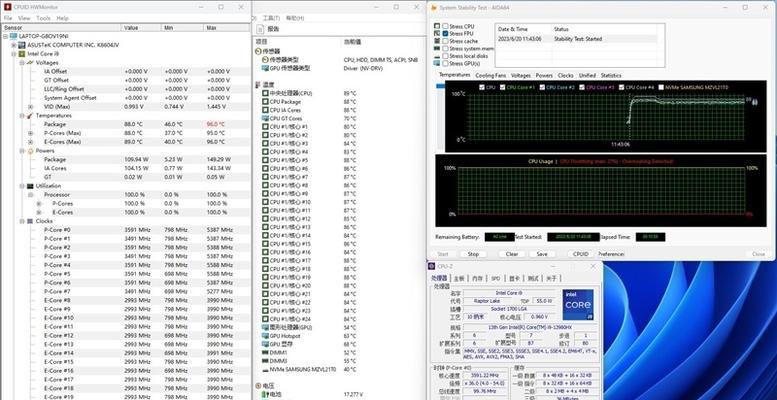Image resolution: width=777 pixels, height=400 pixels.
Task: Open the Help menu in HWMonitor
Action: (x=62, y=18)
